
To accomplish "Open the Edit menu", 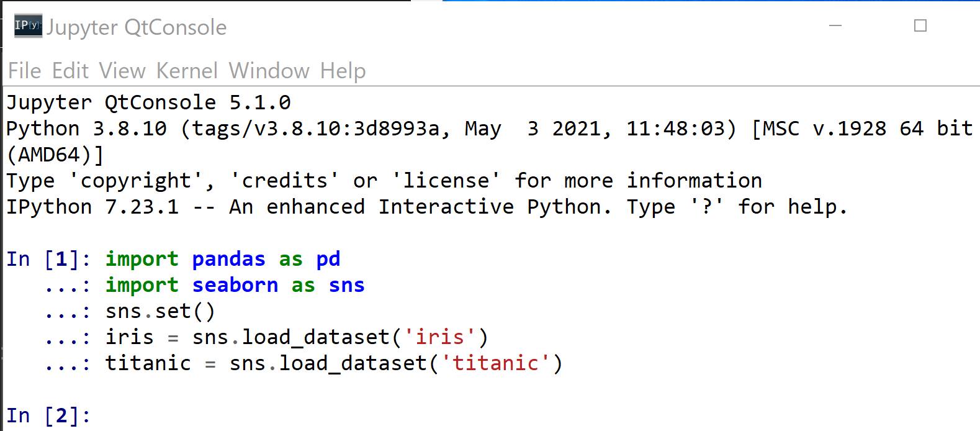I will [70, 71].
